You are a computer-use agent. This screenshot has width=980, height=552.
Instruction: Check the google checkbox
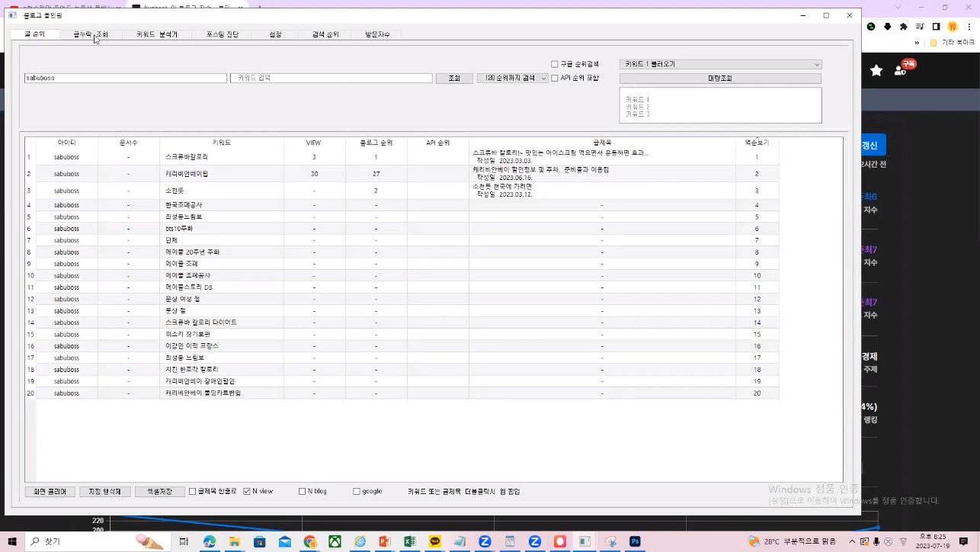point(357,492)
